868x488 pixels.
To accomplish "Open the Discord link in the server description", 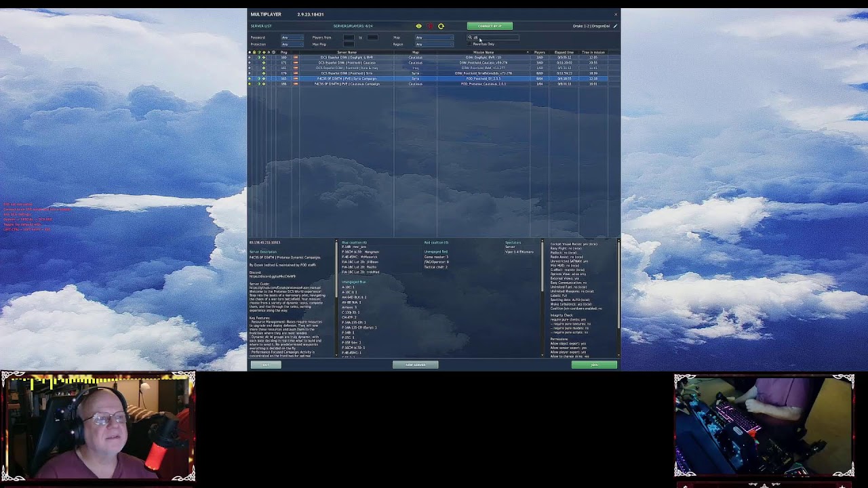I will click(273, 276).
